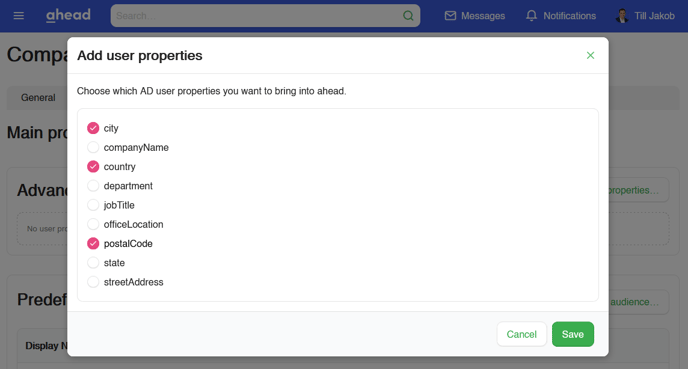
Task: Open Messages envelope icon
Action: pos(450,16)
